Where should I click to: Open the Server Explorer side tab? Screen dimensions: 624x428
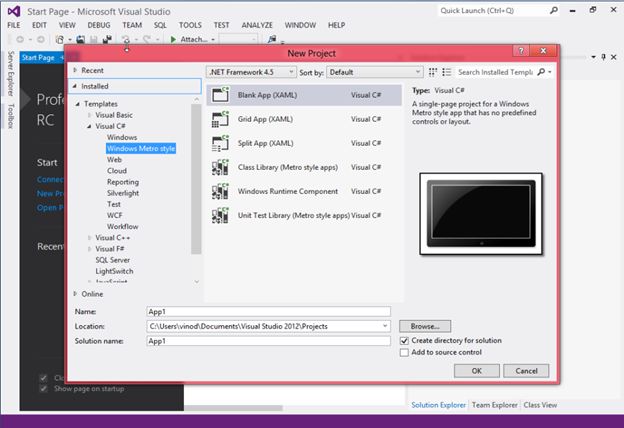point(11,73)
